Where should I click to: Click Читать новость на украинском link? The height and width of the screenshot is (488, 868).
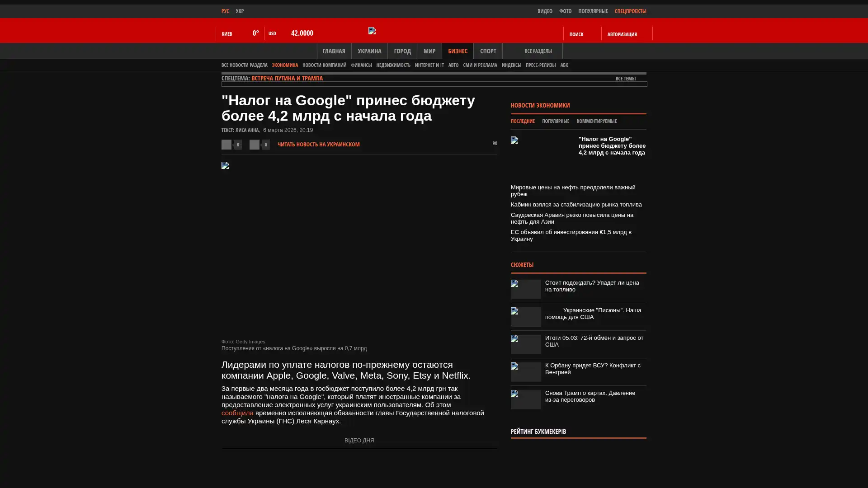pos(318,145)
